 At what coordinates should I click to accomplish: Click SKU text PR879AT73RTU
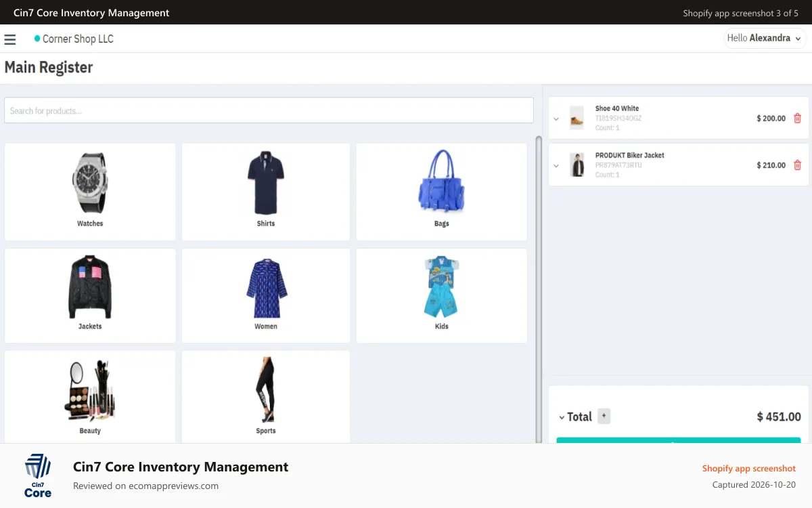point(618,165)
